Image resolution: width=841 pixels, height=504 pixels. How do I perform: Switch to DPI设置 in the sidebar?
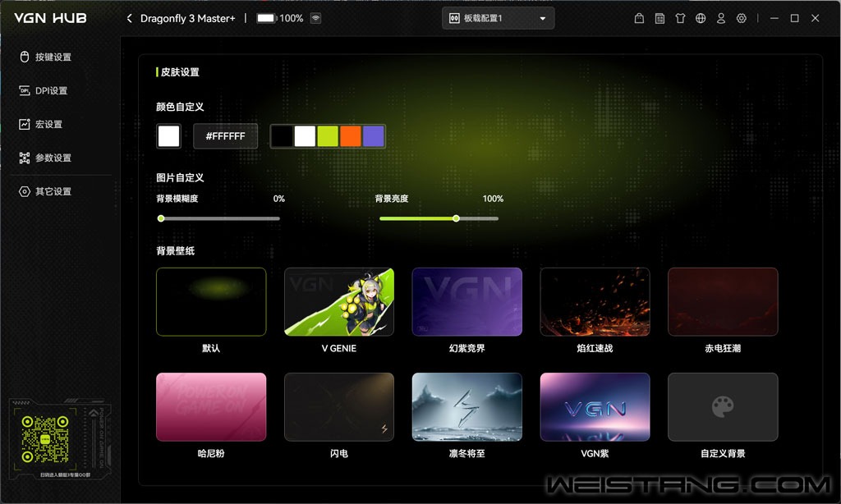click(x=51, y=91)
